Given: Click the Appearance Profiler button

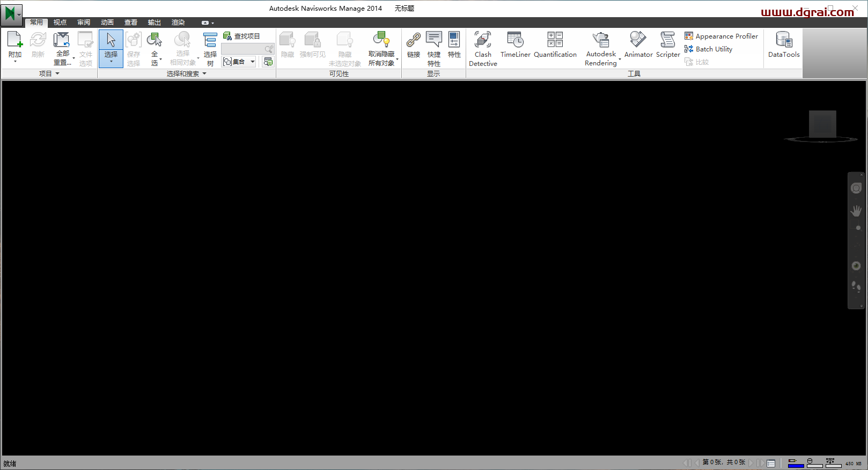Looking at the screenshot, I should [721, 36].
